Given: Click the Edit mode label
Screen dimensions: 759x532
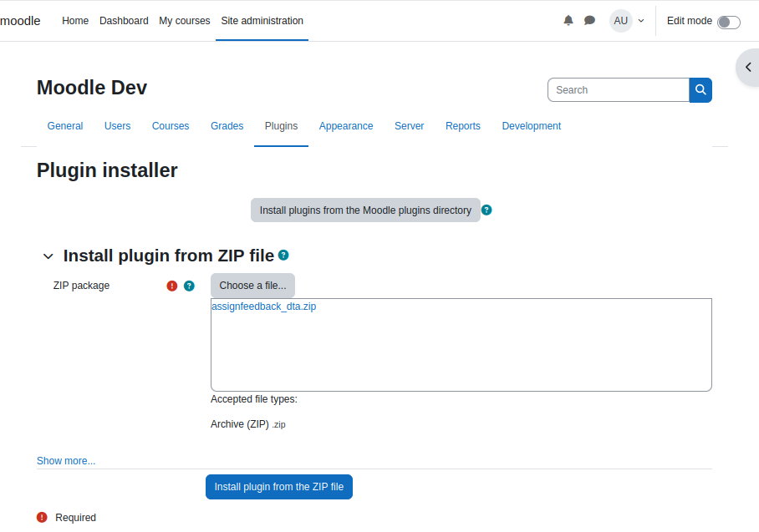Looking at the screenshot, I should (690, 21).
